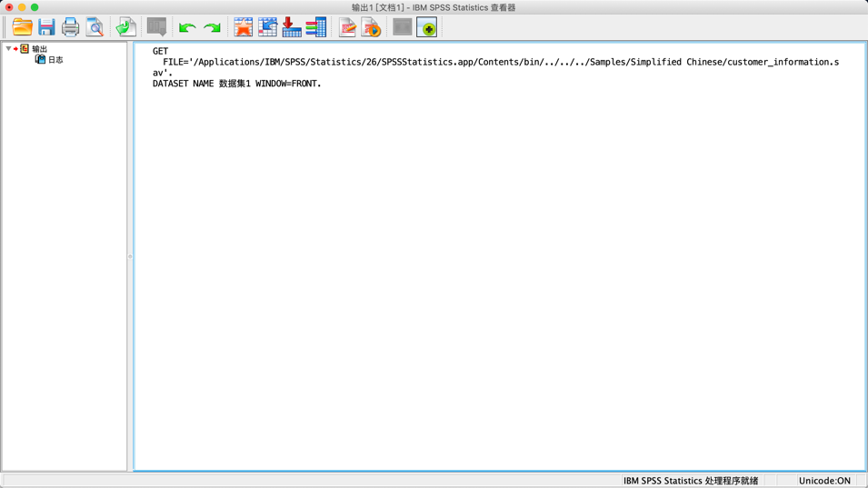Print the output with printer icon

coord(70,27)
